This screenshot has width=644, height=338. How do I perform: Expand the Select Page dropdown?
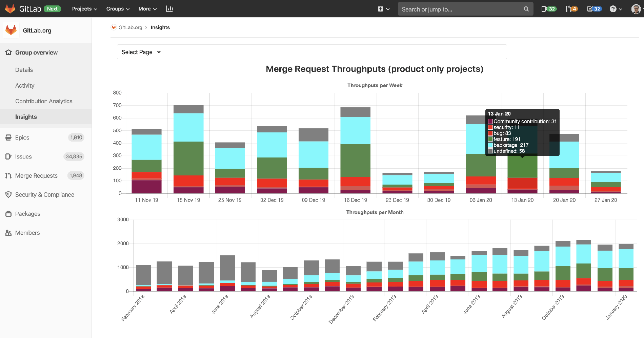click(140, 52)
